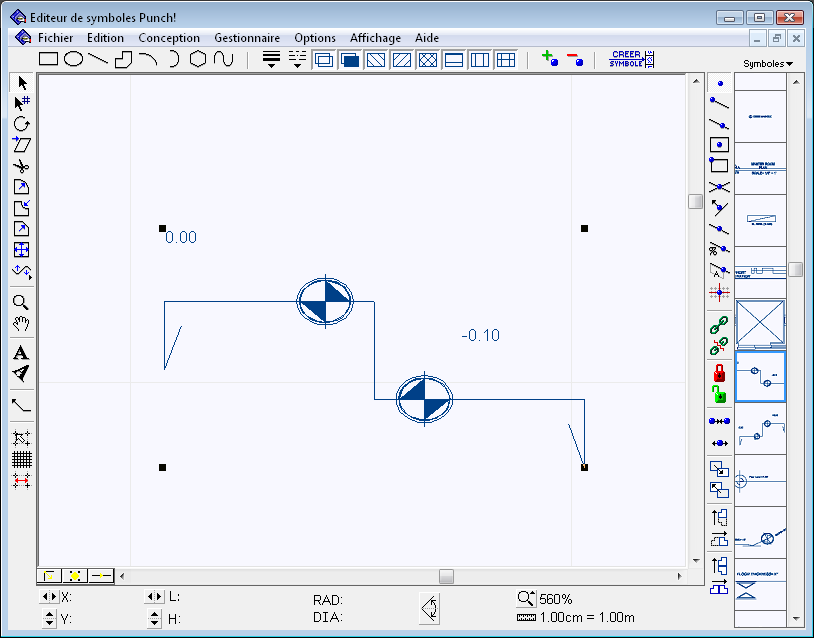
Task: Open the Fichier menu
Action: click(x=56, y=38)
